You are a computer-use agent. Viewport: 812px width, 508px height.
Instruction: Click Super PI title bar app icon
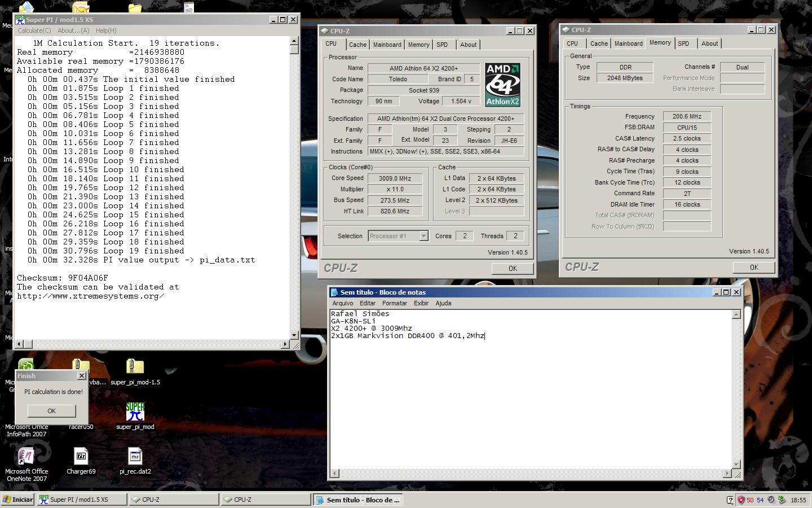click(20, 19)
